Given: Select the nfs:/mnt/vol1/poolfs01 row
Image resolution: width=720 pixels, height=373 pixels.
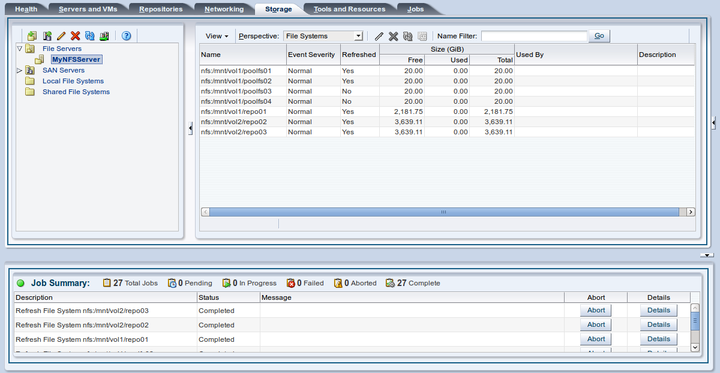Looking at the screenshot, I should pyautogui.click(x=447, y=71).
